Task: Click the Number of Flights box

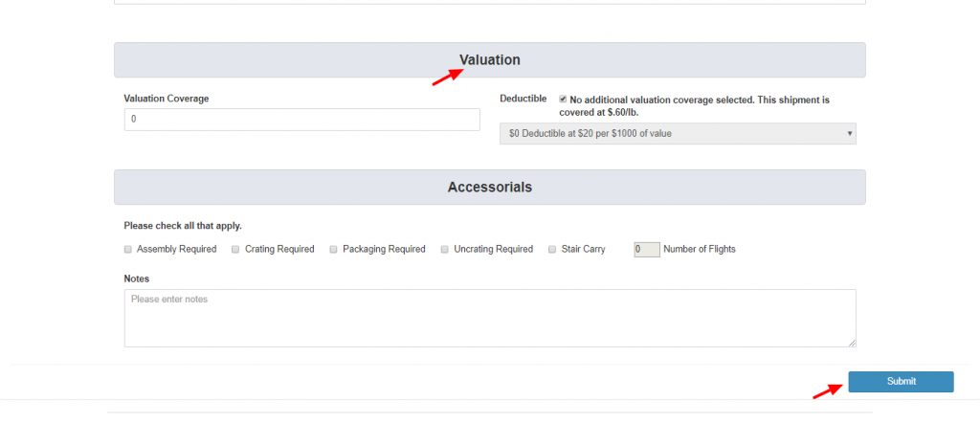Action: click(647, 249)
